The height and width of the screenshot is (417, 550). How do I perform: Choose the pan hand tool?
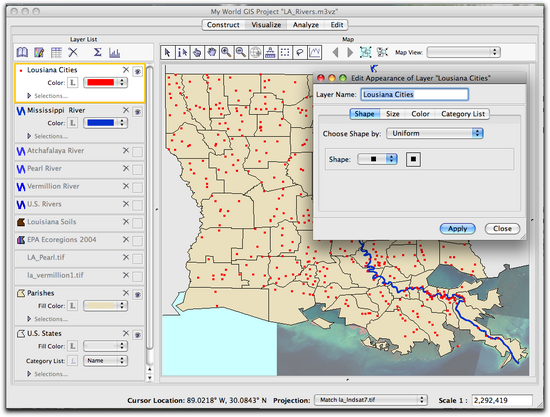tap(212, 53)
